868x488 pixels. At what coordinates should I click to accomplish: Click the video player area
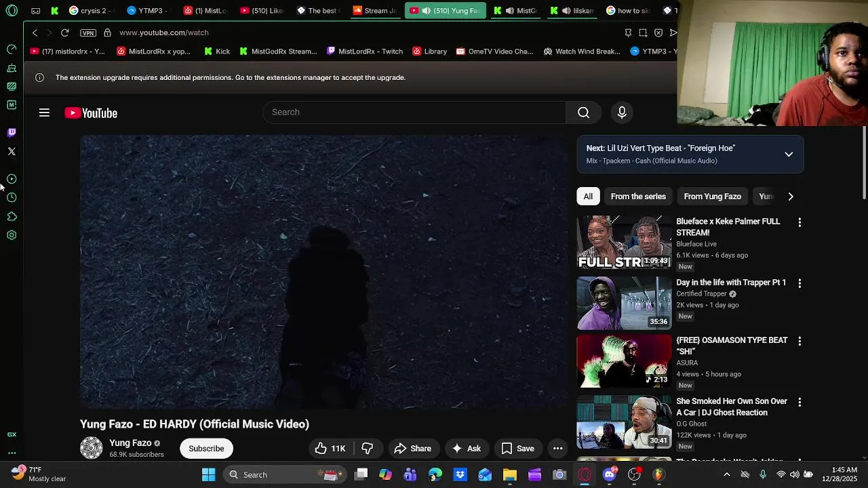pos(324,272)
